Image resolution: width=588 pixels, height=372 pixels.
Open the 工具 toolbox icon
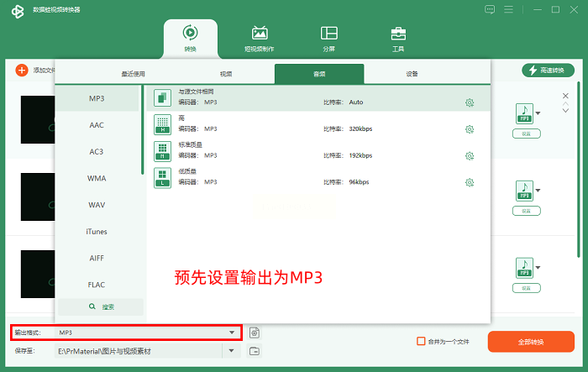coord(399,38)
